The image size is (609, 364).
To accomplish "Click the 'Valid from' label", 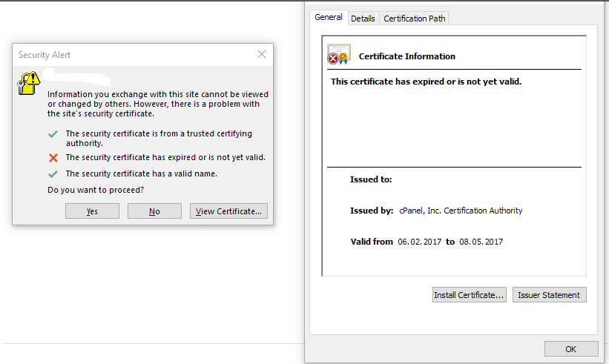I will 372,242.
